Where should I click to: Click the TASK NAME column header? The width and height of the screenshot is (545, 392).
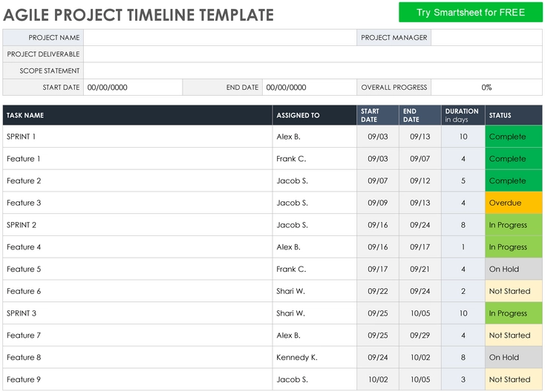click(x=137, y=115)
